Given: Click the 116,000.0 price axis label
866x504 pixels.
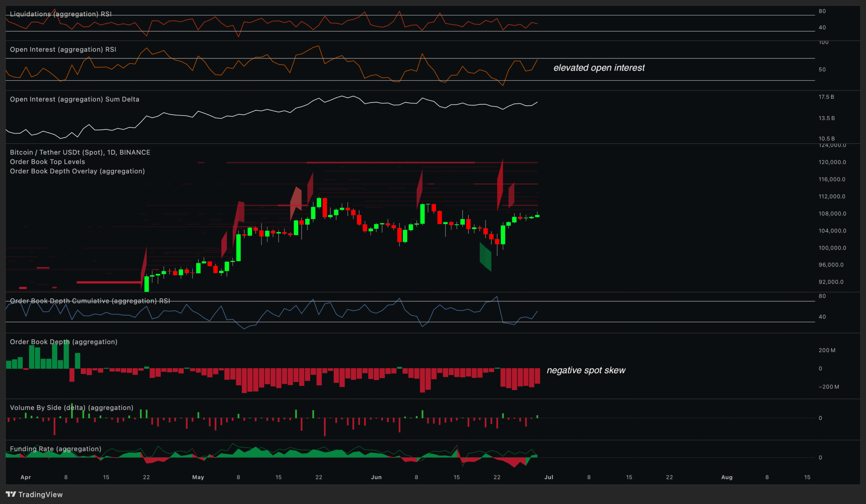Looking at the screenshot, I should 832,179.
